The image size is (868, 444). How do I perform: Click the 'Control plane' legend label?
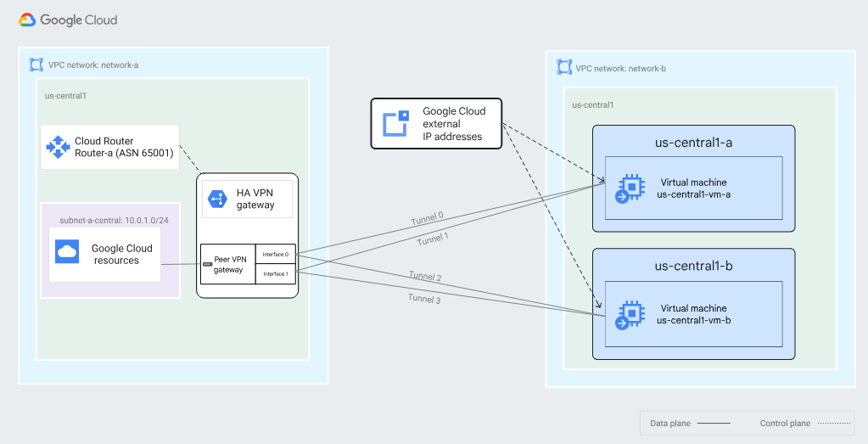pos(785,424)
